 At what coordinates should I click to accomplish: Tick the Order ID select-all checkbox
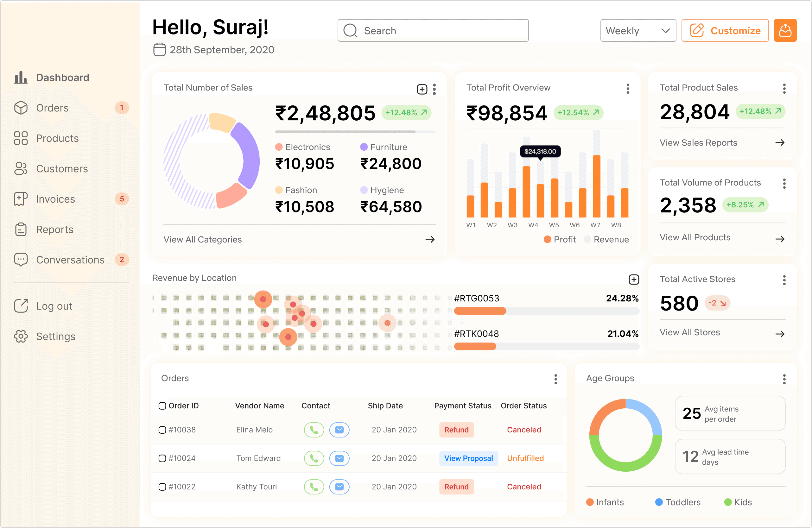coord(162,406)
